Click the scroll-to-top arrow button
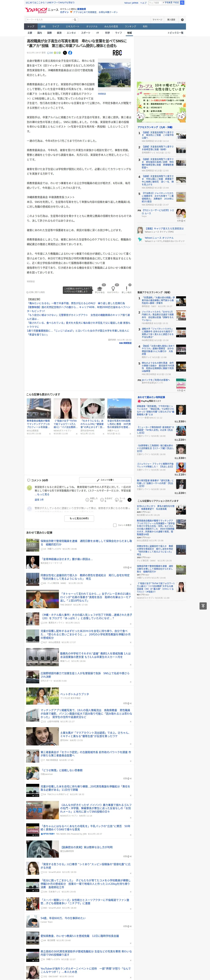 [x=203, y=606]
